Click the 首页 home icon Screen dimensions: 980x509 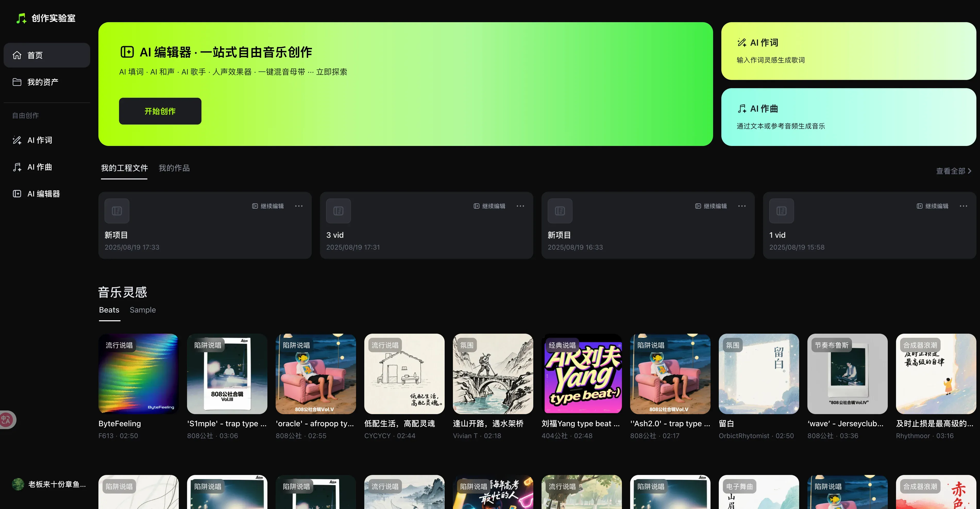tap(17, 55)
